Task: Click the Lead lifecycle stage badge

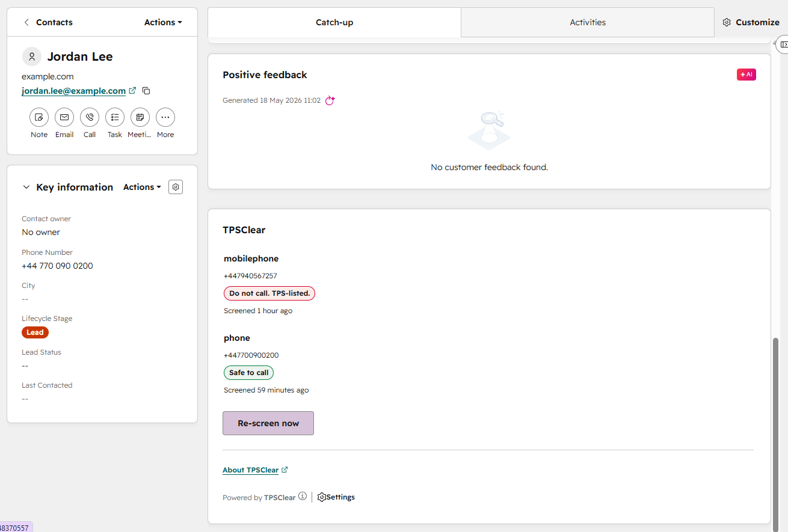Action: [35, 332]
